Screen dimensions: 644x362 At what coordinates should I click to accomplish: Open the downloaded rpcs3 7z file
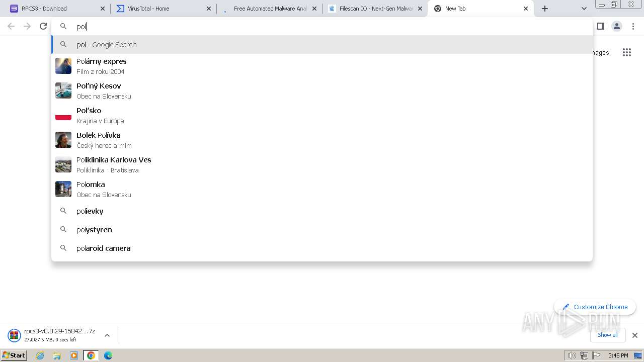coord(51,335)
